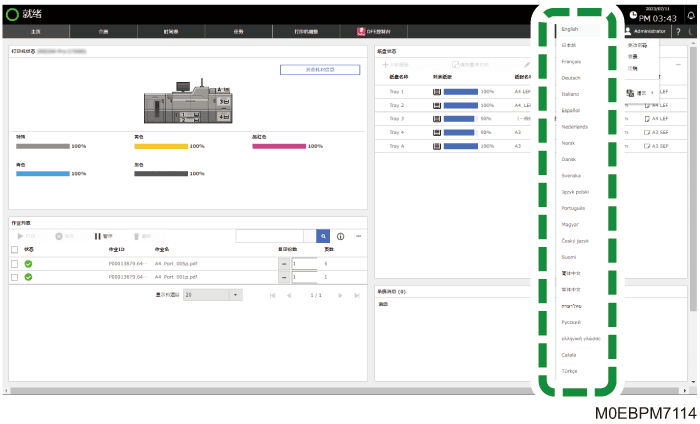
Task: Select Français from the language list
Action: [x=571, y=62]
